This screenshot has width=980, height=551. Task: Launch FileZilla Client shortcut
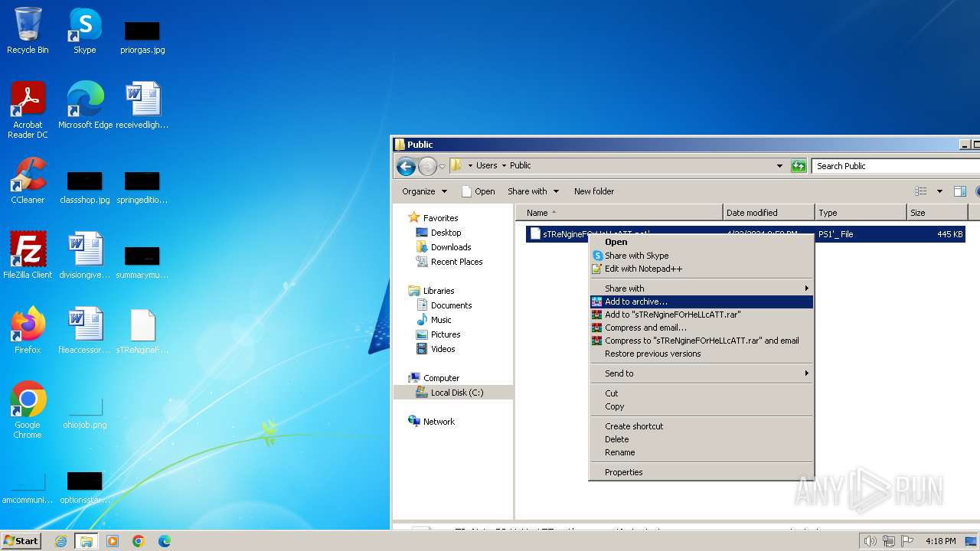(x=28, y=255)
